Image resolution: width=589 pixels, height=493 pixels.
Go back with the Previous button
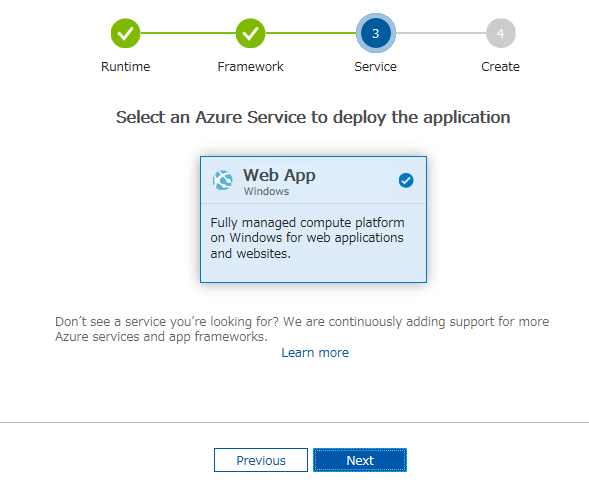coord(261,460)
